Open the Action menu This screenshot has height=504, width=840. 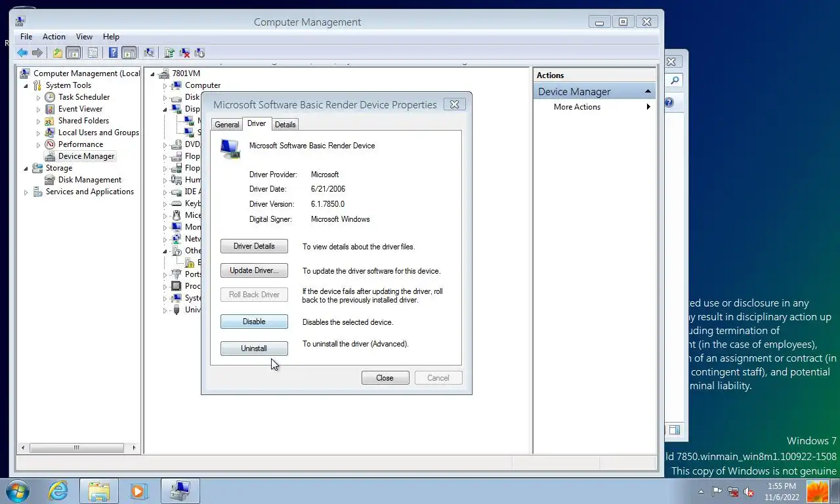point(54,37)
